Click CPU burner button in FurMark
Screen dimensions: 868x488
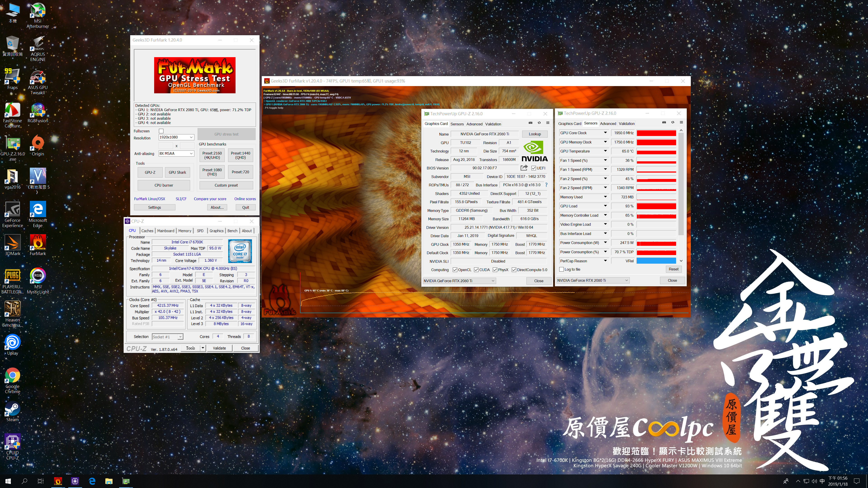click(x=164, y=185)
